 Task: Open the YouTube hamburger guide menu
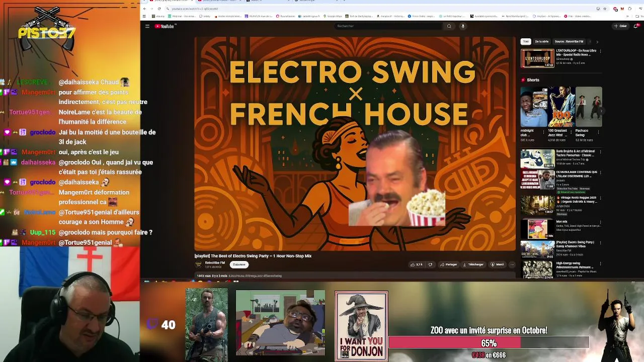[147, 26]
